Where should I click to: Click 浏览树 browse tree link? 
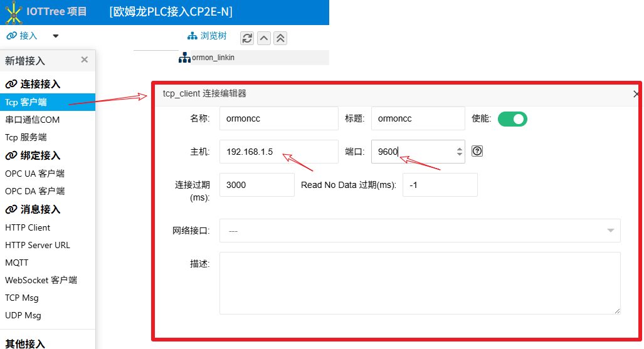coord(213,36)
